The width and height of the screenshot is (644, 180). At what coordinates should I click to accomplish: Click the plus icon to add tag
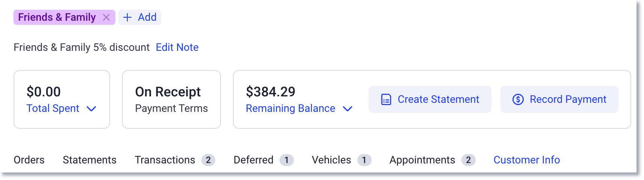127,17
